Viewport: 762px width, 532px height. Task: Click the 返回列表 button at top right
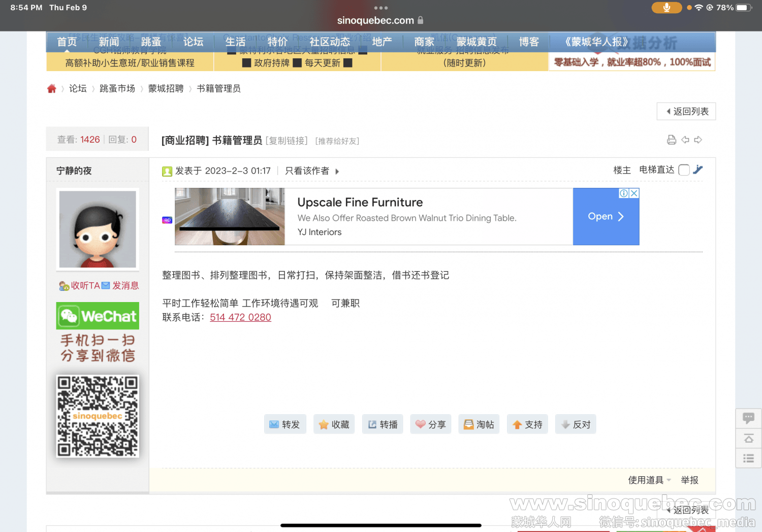tap(686, 112)
